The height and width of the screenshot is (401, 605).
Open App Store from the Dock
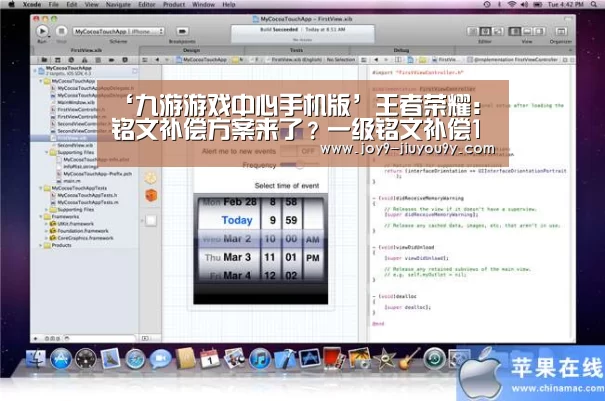tap(61, 359)
